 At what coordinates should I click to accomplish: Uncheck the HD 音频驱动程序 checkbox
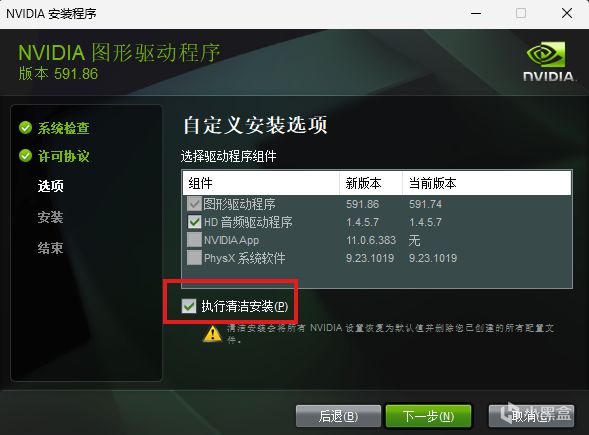click(x=194, y=222)
